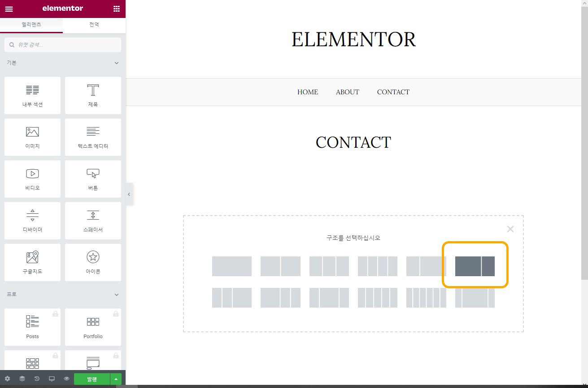Image resolution: width=588 pixels, height=388 pixels.
Task: Open save options arrow beside 발행
Action: click(x=116, y=379)
